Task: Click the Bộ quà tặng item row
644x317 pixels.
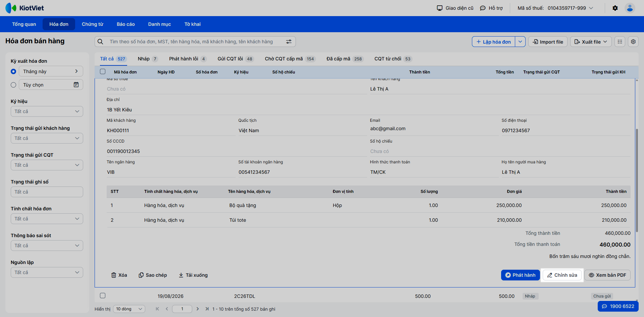Action: [369, 205]
